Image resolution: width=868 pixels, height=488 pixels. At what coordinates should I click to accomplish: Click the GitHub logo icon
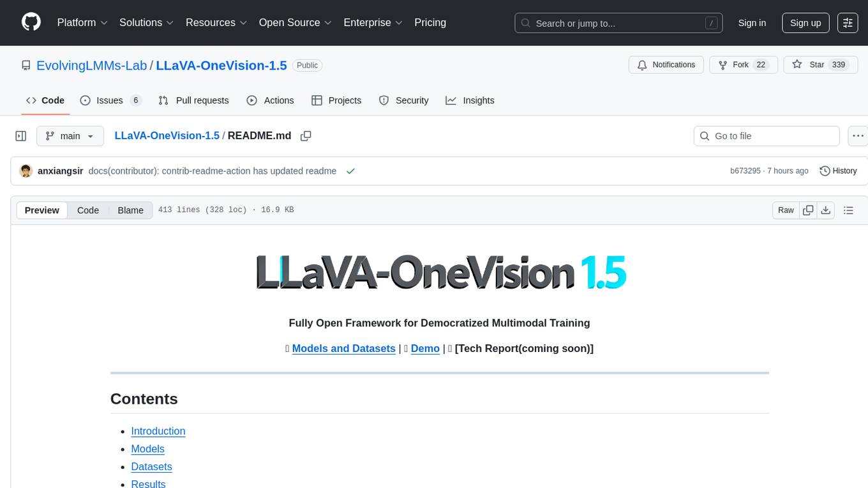tap(31, 22)
